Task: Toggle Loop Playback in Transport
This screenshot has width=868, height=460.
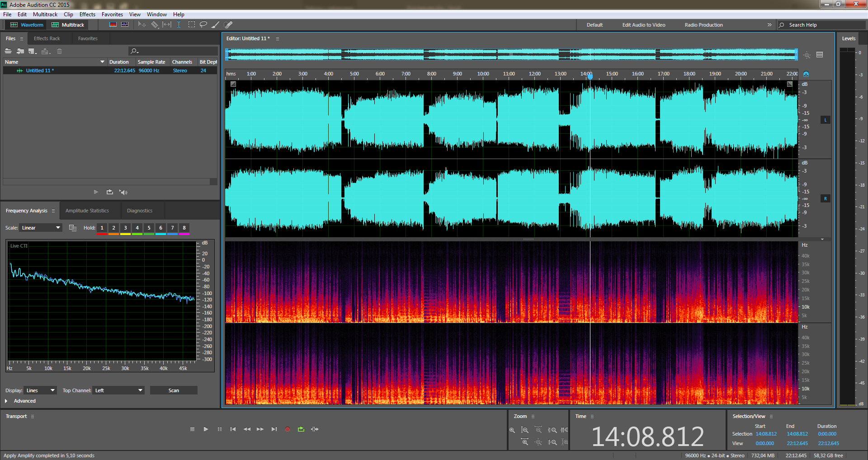Action: (x=301, y=429)
